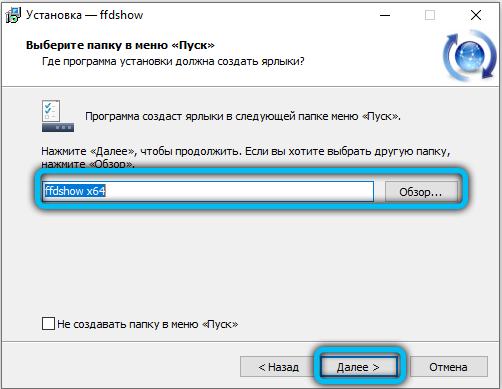This screenshot has width=502, height=389.
Task: Click the ffdshow installer icon in title bar
Action: pyautogui.click(x=14, y=15)
